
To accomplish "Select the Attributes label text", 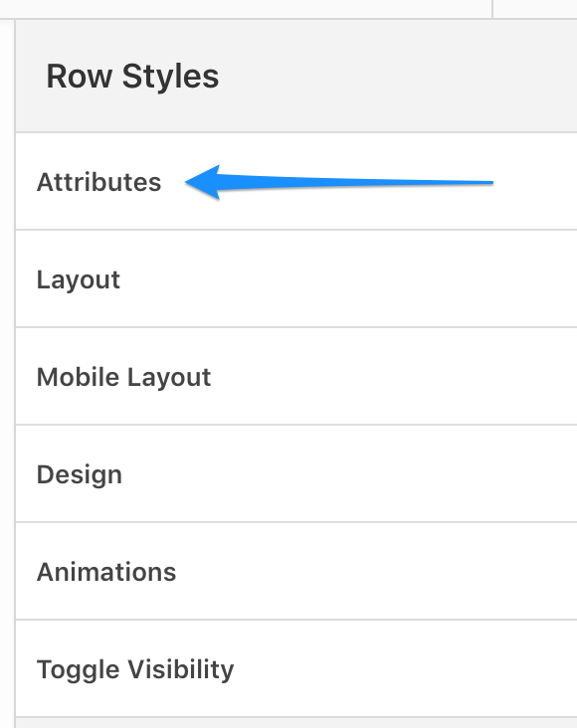I will [98, 182].
